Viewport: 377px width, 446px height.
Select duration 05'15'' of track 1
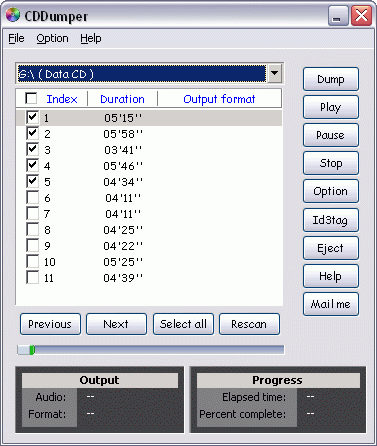point(123,118)
